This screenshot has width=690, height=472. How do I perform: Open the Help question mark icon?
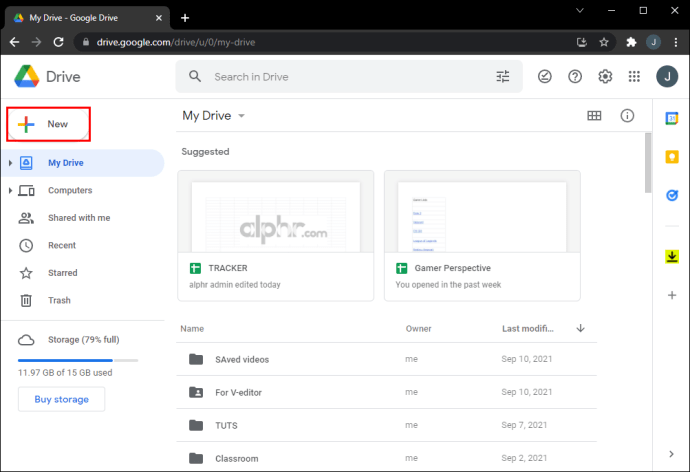(575, 77)
